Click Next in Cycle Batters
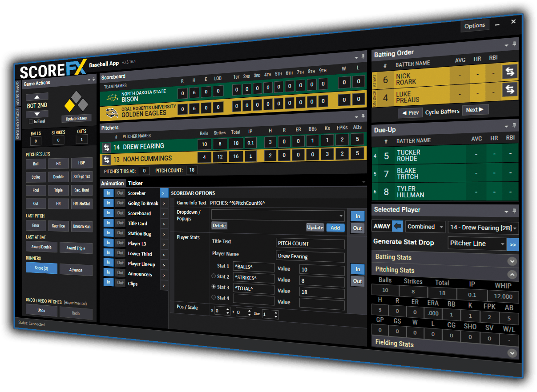The image size is (537, 392). tap(475, 110)
